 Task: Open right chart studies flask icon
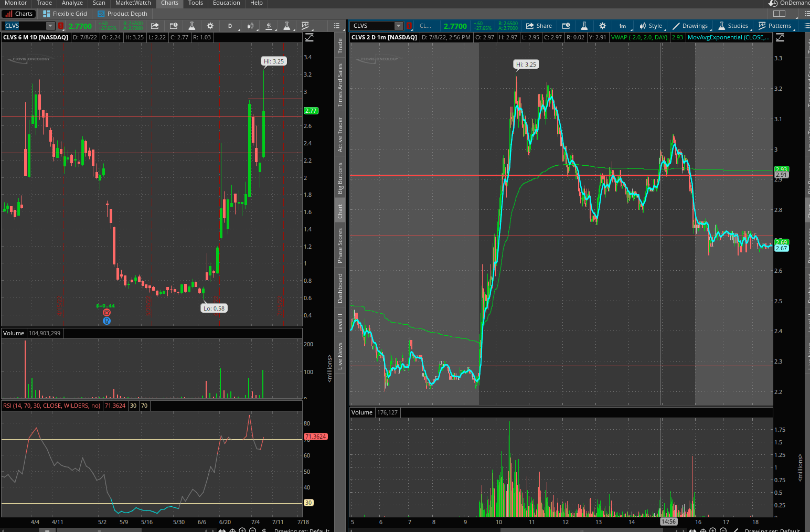tap(584, 26)
